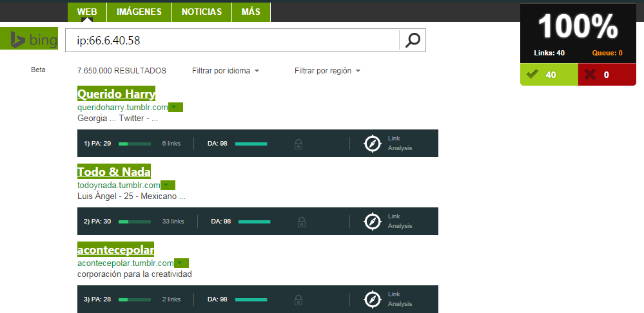Open Filtrar por región dropdown

click(327, 71)
